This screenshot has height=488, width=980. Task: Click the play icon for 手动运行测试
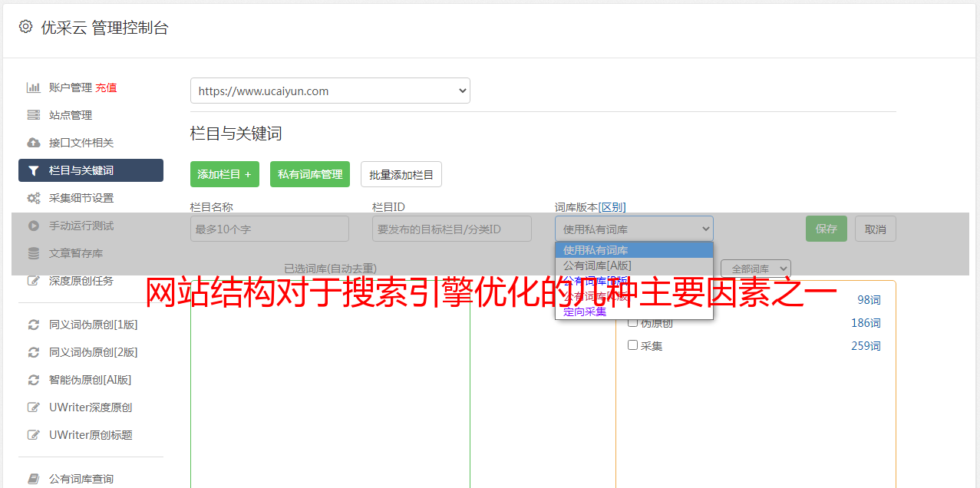click(34, 226)
